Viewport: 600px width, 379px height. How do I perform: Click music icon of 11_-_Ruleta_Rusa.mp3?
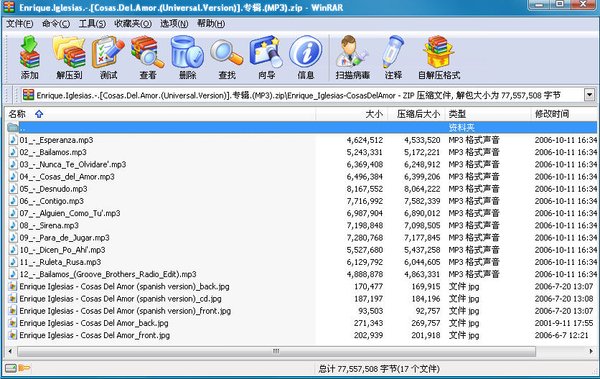tap(13, 262)
